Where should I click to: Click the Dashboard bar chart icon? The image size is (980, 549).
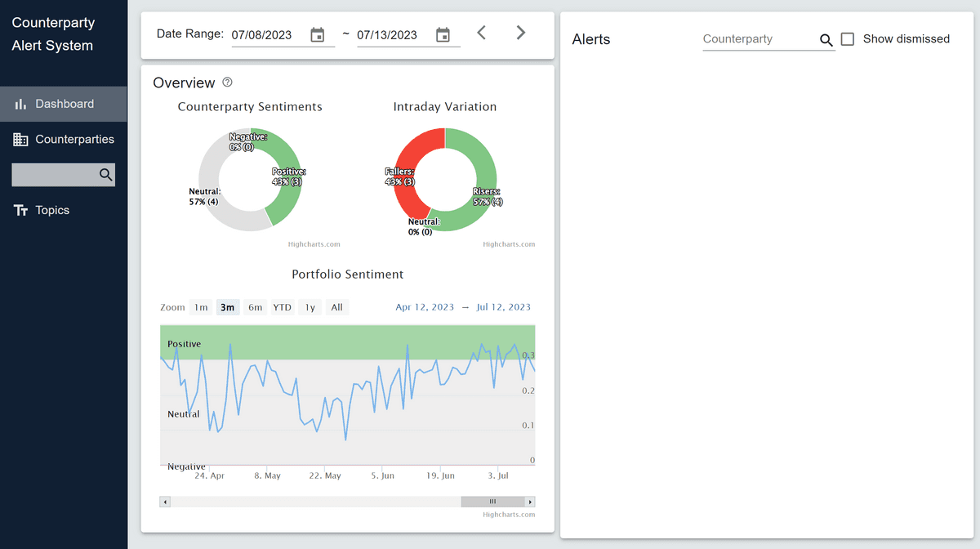pos(21,105)
